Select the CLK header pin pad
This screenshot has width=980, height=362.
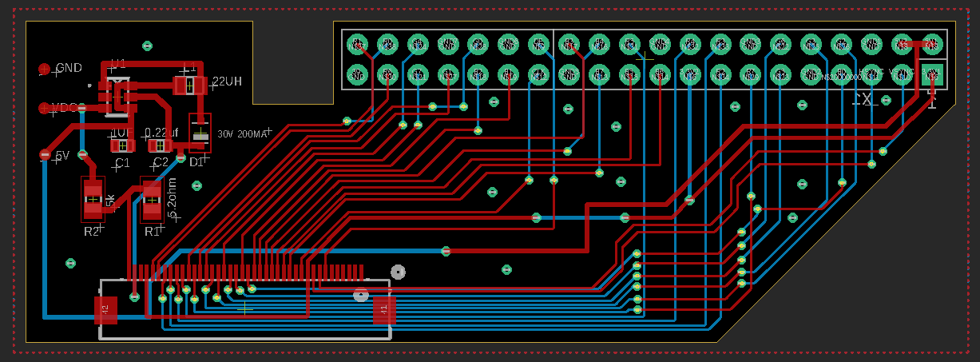coord(538,75)
